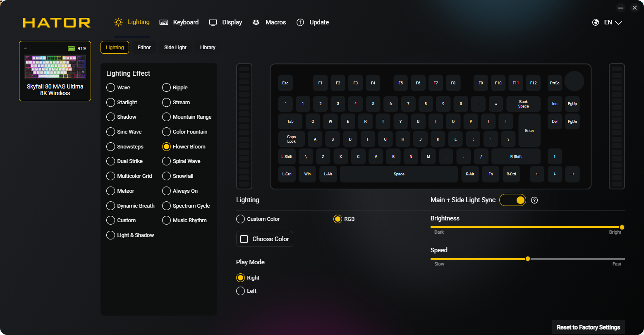Select the Skyfall 80 MAG Ultima device card
This screenshot has width=644, height=335.
click(x=55, y=71)
